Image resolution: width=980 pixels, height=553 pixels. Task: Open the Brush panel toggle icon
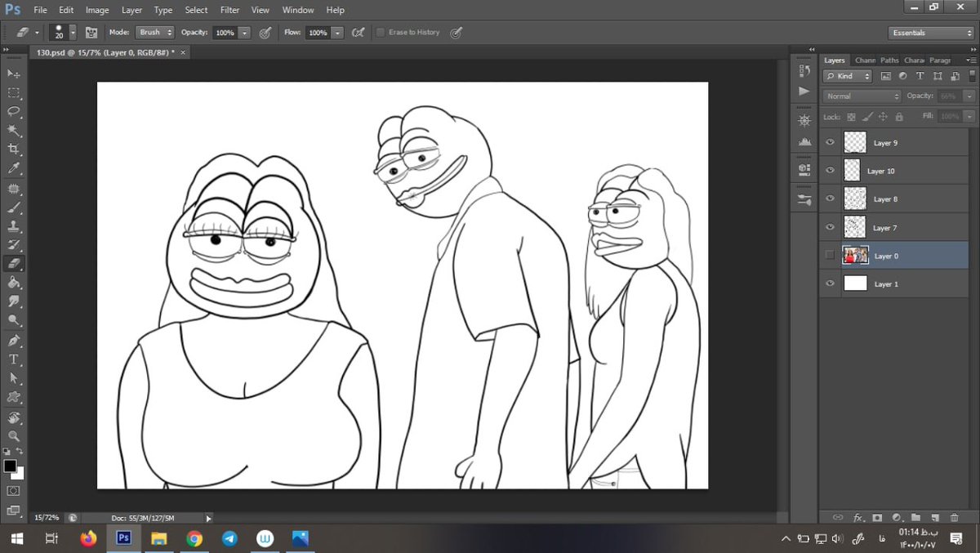[91, 33]
